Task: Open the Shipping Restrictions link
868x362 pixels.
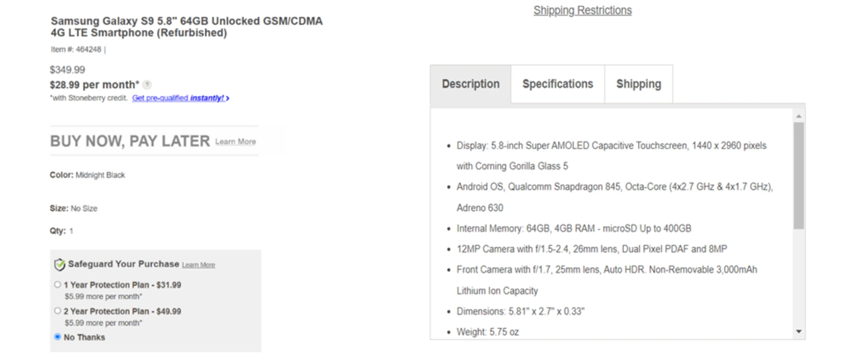Action: pos(582,10)
